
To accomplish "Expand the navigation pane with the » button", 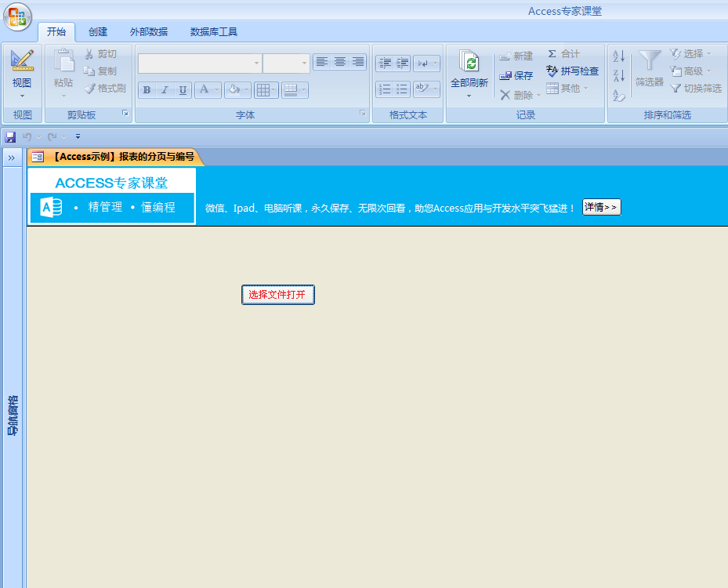I will point(12,158).
